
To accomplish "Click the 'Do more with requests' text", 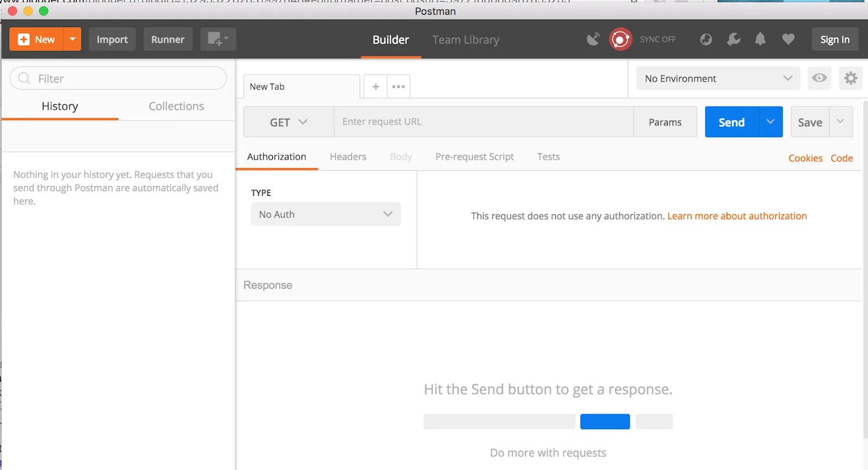I will pos(548,453).
